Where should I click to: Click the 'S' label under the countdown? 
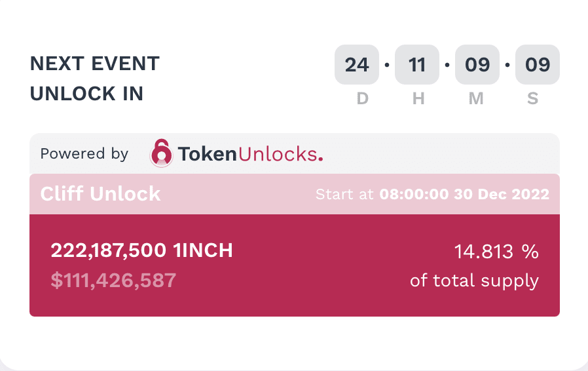[x=532, y=98]
